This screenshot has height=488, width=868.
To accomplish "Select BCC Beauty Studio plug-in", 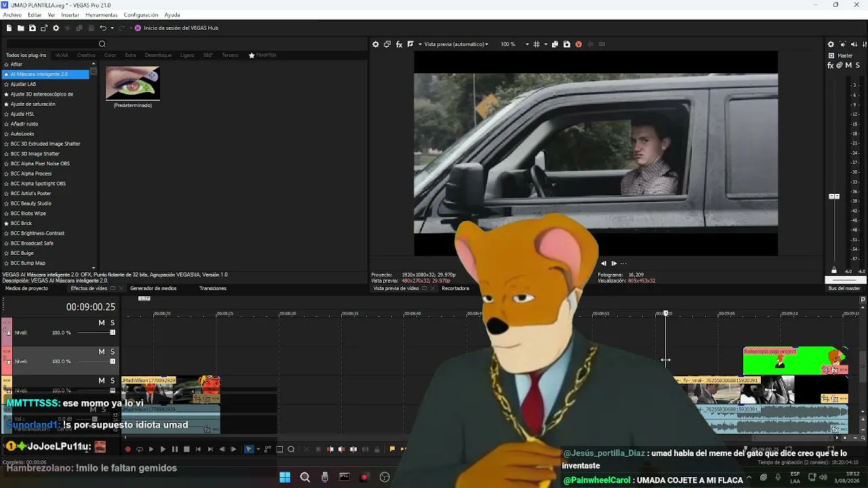I will coord(31,203).
